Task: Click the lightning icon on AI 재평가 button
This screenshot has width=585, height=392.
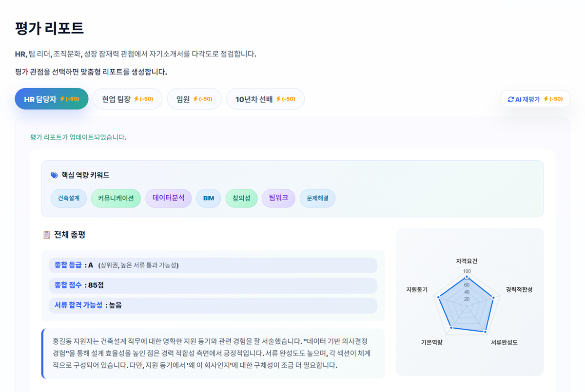Action: [x=546, y=99]
